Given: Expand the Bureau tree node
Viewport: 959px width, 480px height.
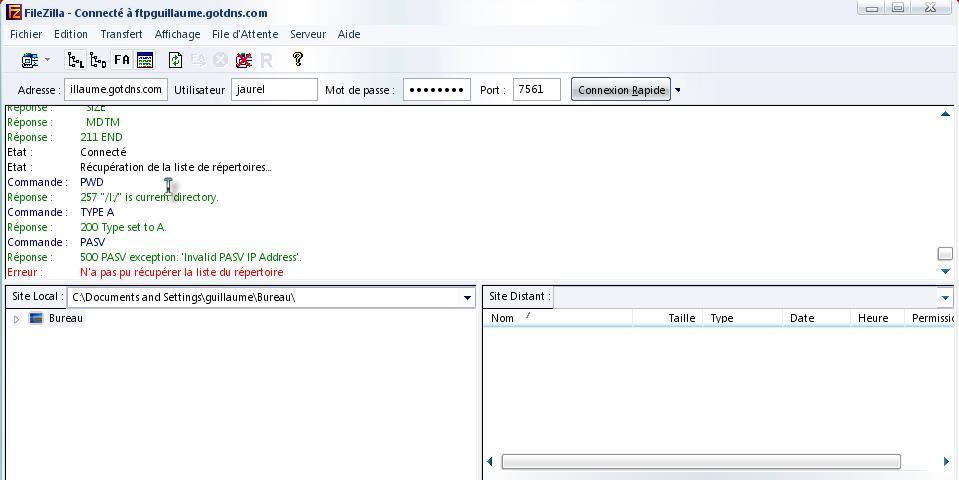Looking at the screenshot, I should pos(17,319).
